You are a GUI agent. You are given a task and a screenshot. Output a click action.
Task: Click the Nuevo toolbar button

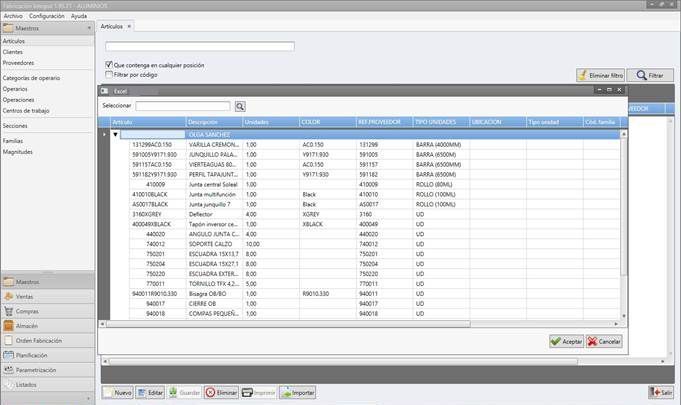click(x=118, y=392)
